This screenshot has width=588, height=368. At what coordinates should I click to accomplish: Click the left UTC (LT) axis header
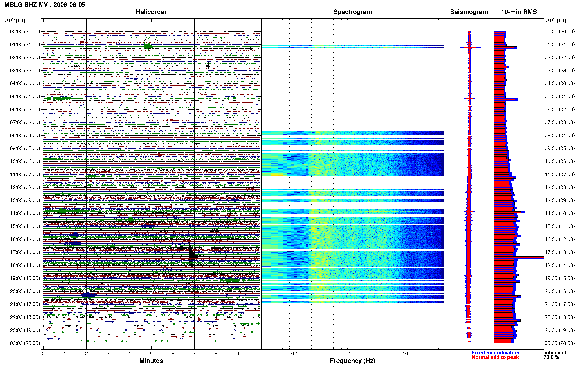pos(15,20)
